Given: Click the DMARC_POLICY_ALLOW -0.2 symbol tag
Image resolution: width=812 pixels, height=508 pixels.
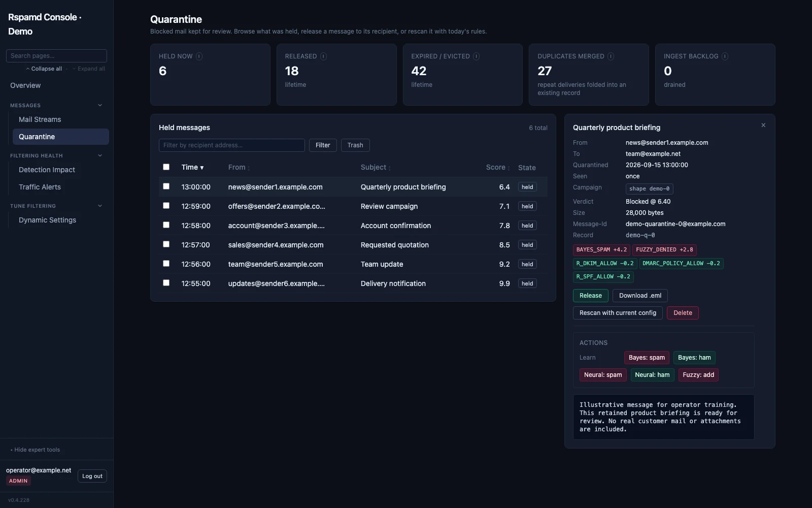Looking at the screenshot, I should 681,264.
